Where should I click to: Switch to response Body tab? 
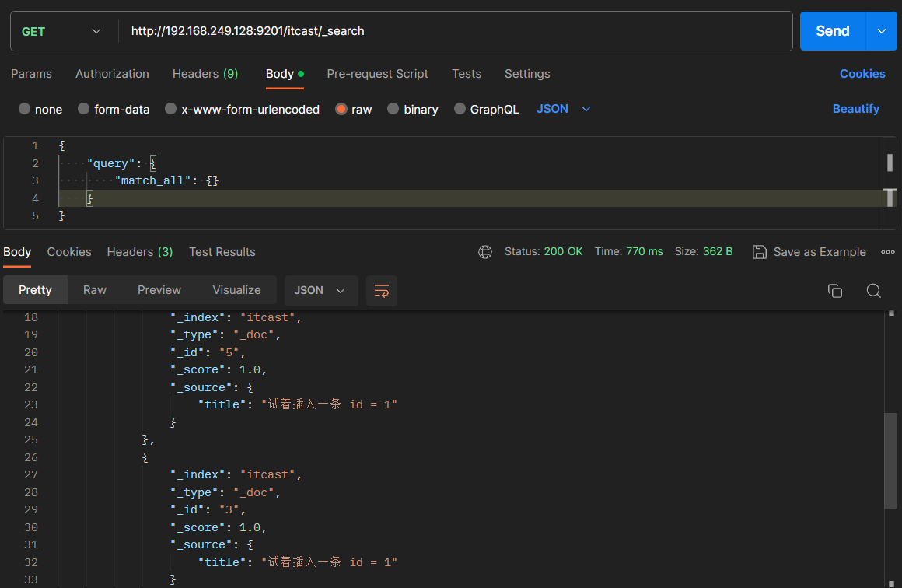pos(17,252)
